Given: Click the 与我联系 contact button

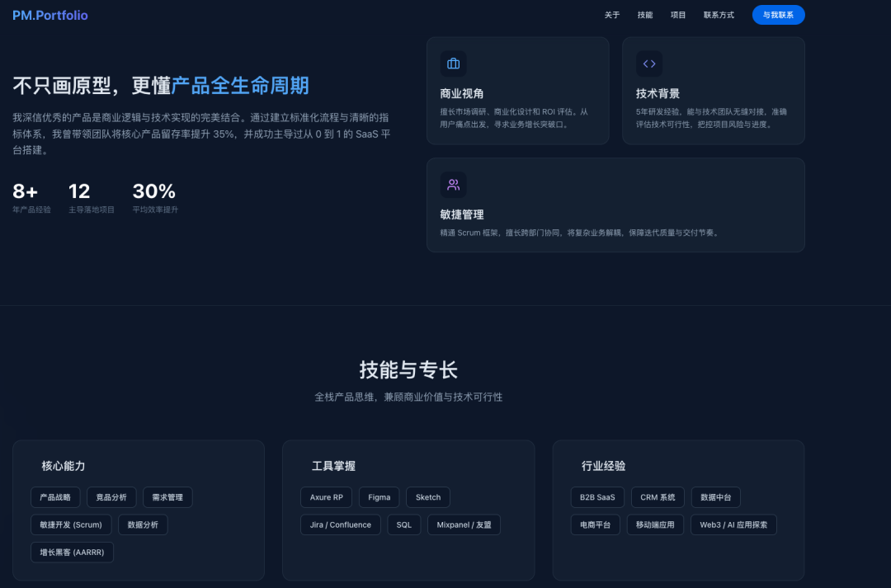Looking at the screenshot, I should (x=778, y=15).
